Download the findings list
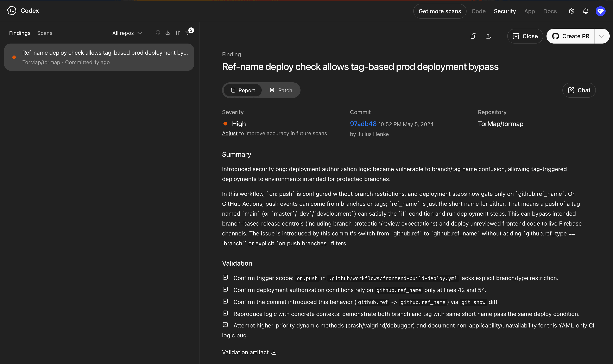 point(168,33)
